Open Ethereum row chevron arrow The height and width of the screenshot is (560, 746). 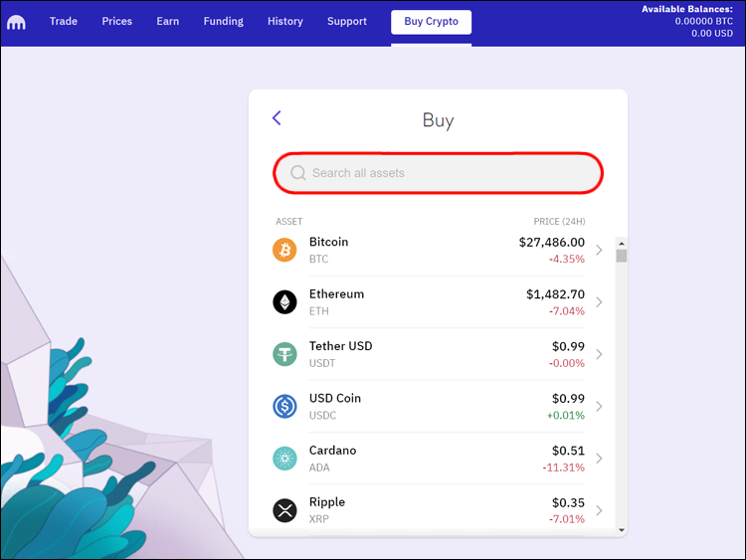[599, 302]
